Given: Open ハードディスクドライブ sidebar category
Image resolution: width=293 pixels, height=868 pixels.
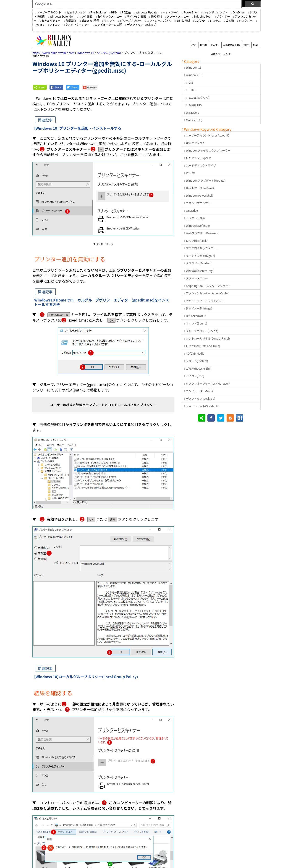Looking at the screenshot, I should click(x=220, y=165).
